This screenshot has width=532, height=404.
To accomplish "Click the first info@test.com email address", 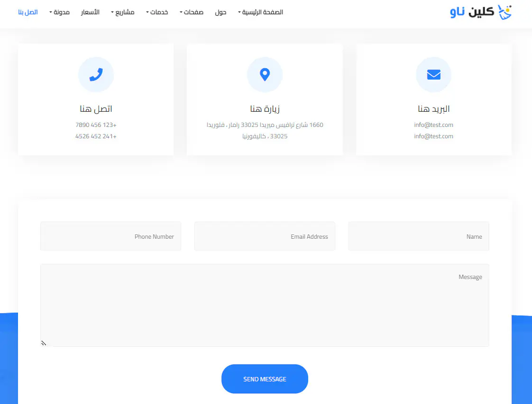I will coord(433,125).
